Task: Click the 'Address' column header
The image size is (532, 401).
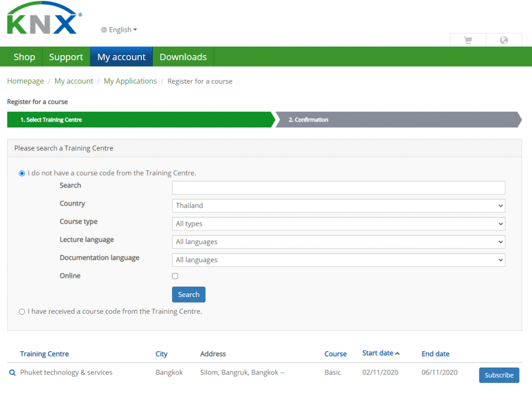Action: click(213, 354)
